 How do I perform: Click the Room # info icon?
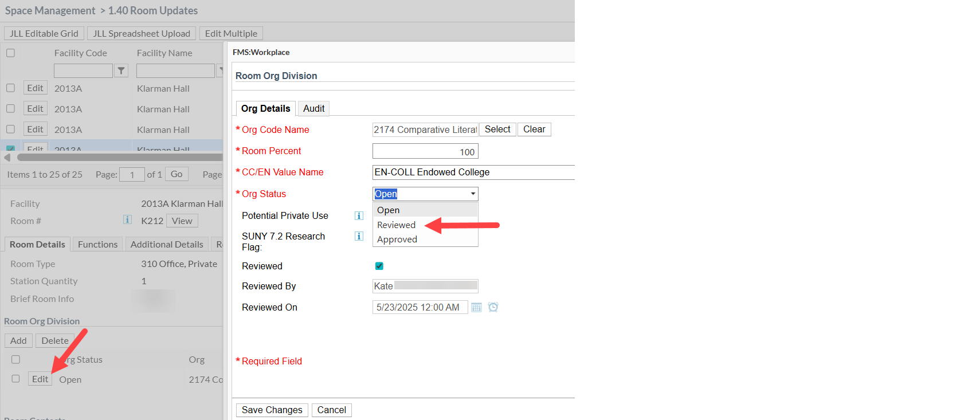tap(127, 220)
